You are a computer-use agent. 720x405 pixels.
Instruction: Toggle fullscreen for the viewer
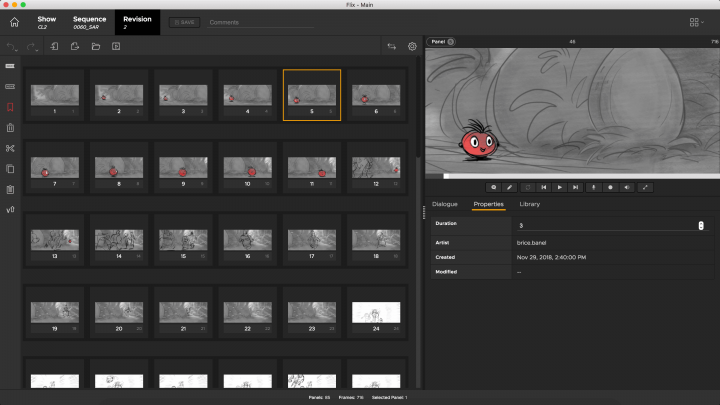646,187
